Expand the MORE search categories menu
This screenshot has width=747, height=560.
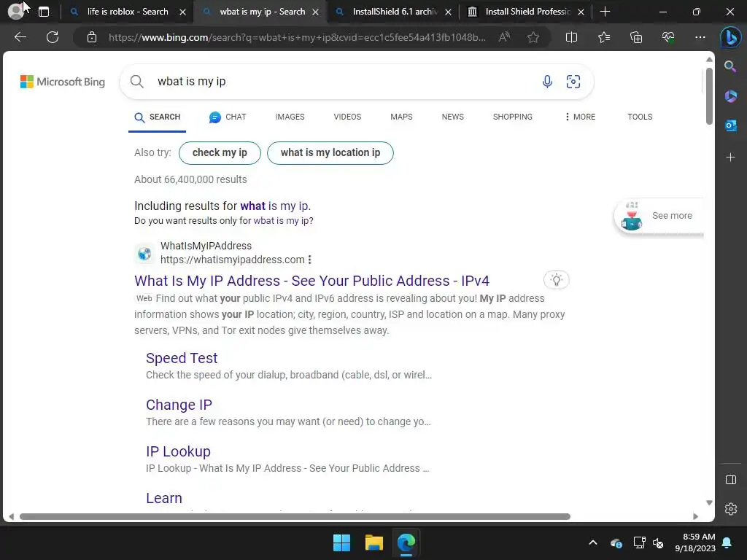580,117
